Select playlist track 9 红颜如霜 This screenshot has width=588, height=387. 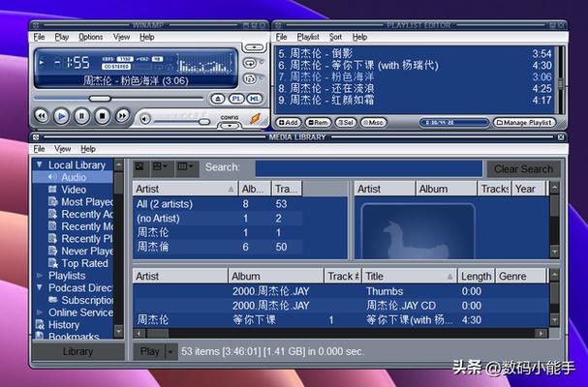(x=415, y=101)
